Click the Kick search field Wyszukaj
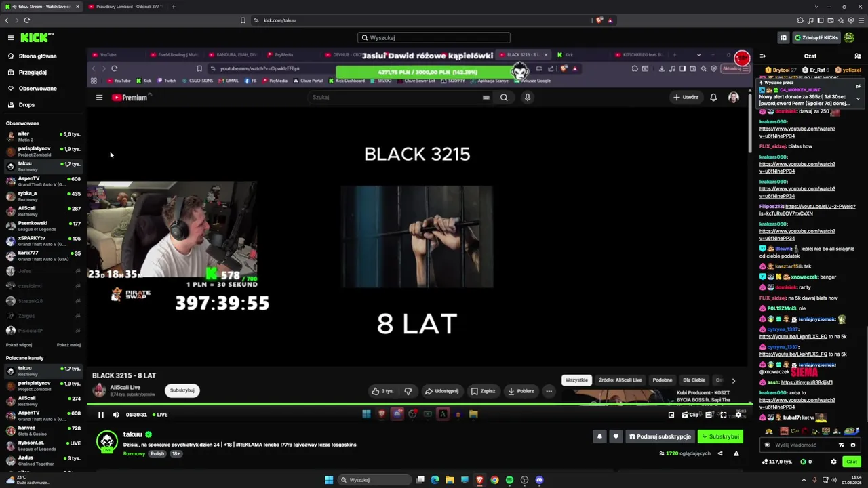This screenshot has height=488, width=868. click(434, 38)
